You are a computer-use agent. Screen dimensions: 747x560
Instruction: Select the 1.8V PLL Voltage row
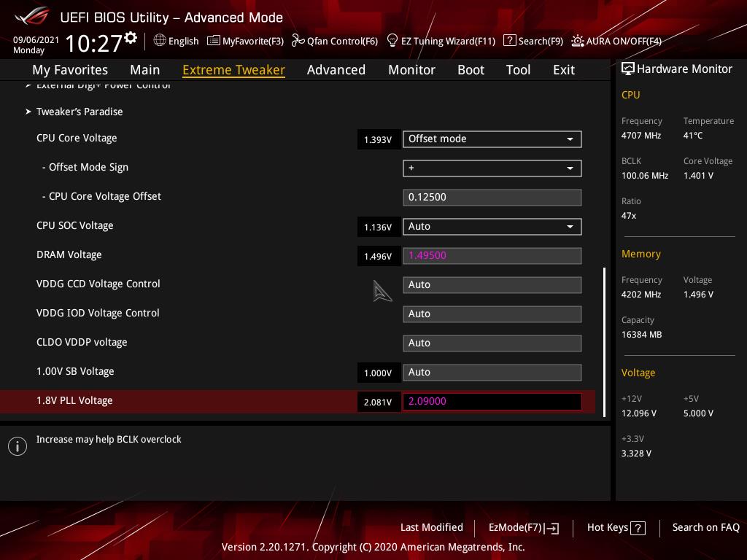[x=298, y=402]
